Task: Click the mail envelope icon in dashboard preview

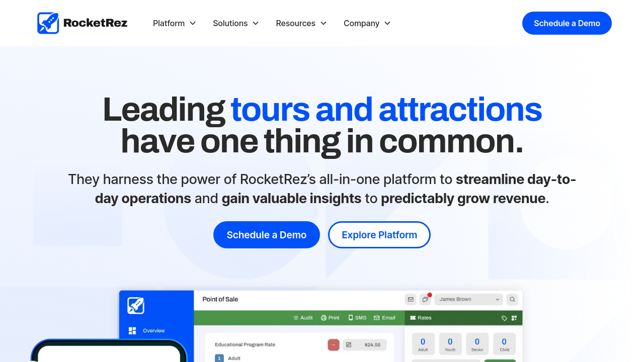Action: [411, 299]
